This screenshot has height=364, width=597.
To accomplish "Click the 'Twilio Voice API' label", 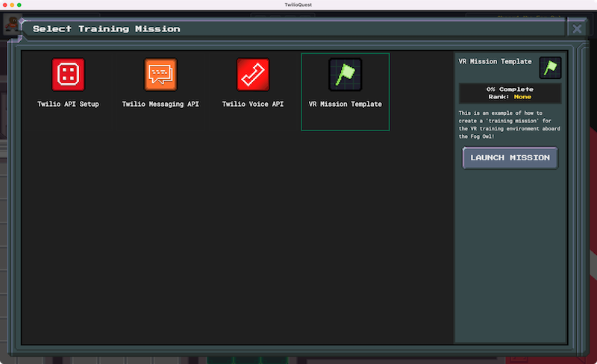I will 253,104.
